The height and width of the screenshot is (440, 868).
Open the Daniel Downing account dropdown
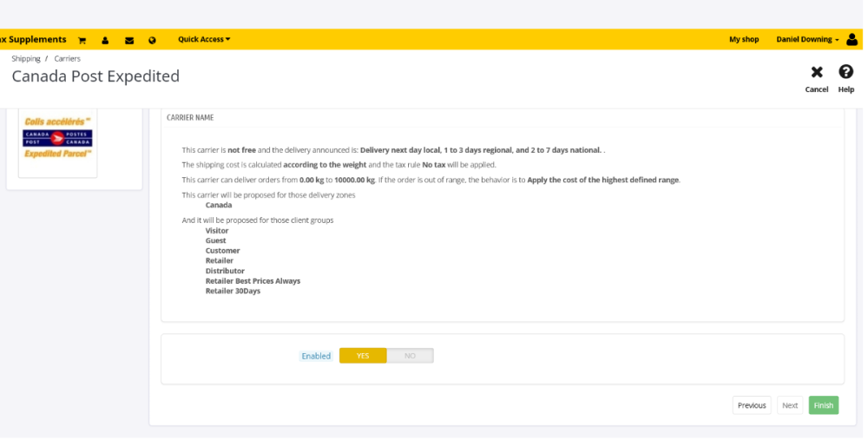click(807, 40)
